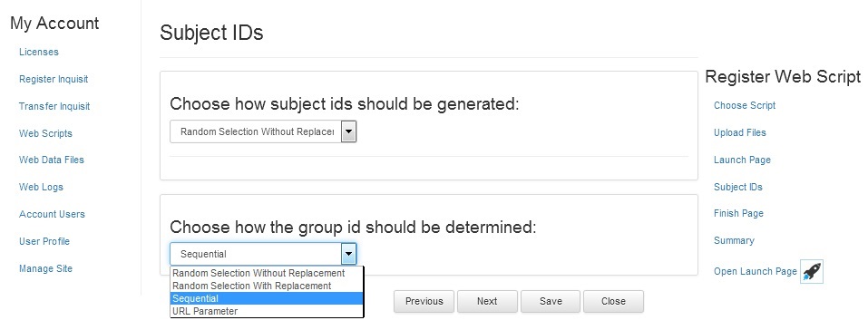The image size is (868, 330).
Task: Collapse the group id dropdown via its arrow
Action: 348,254
